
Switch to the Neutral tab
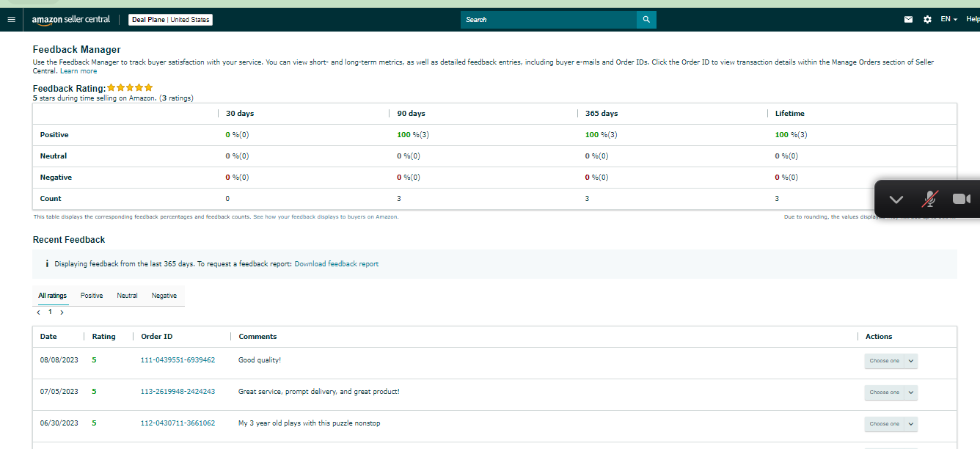[127, 296]
